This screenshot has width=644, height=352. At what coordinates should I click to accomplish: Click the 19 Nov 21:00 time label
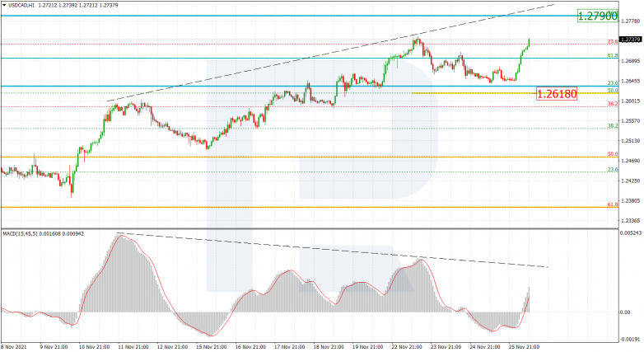[x=368, y=347]
